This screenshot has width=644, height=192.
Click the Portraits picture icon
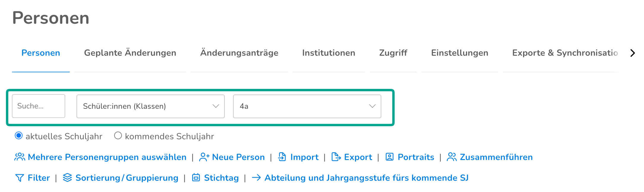390,157
